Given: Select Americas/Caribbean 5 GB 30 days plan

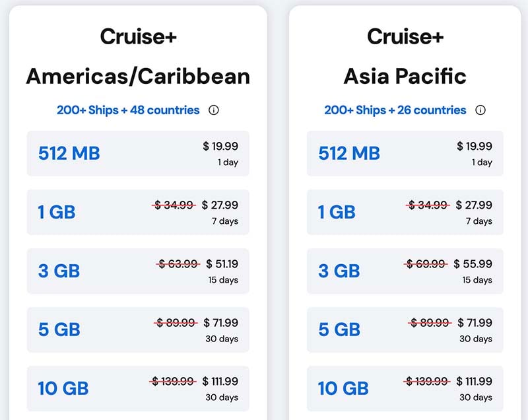Looking at the screenshot, I should tap(138, 330).
